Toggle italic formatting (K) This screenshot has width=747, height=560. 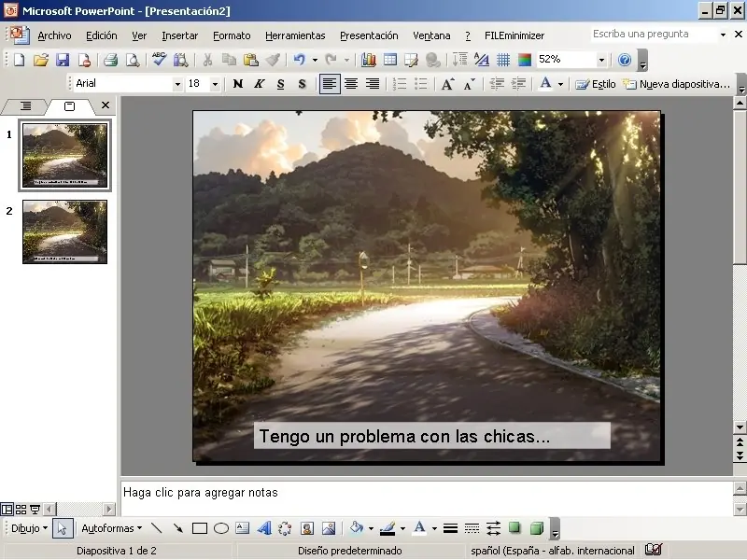pos(259,84)
